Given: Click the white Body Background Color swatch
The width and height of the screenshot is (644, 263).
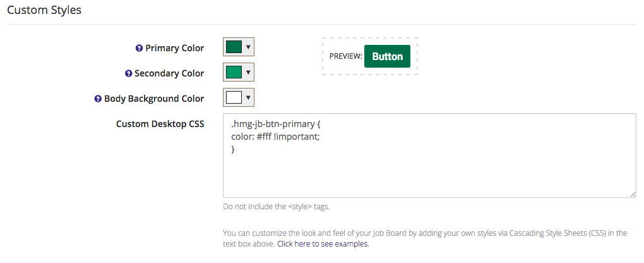Looking at the screenshot, I should pos(234,98).
